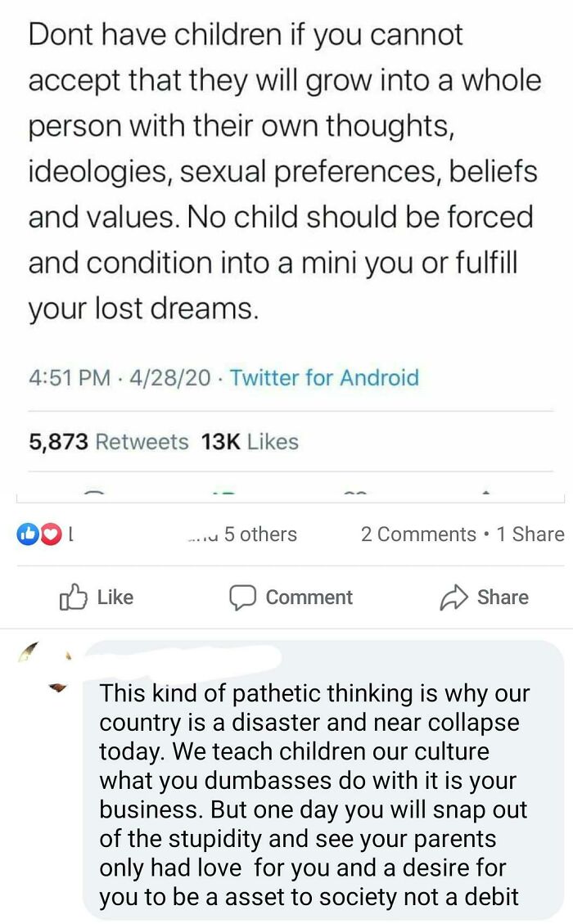View the 13K Likes list
This screenshot has width=573, height=924.
pos(250,442)
